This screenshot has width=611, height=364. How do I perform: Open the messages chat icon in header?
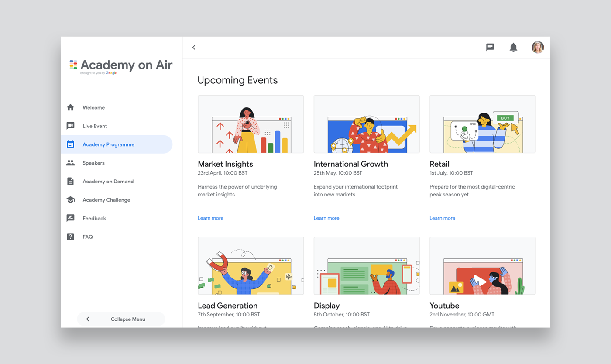click(490, 47)
